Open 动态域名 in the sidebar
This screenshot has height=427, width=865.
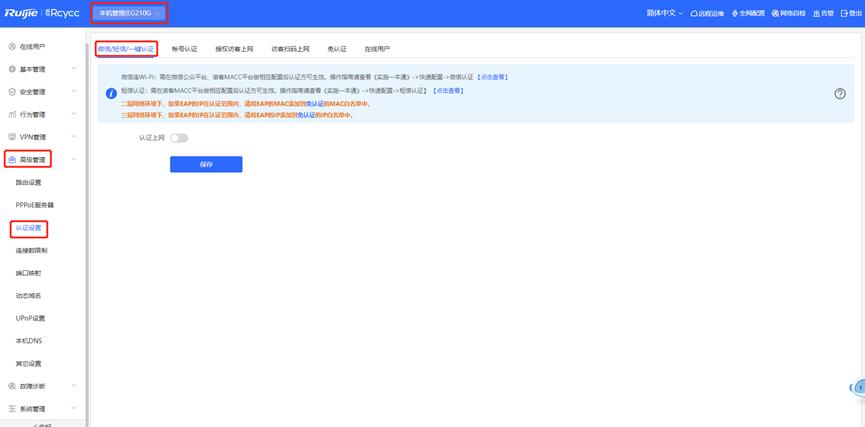click(x=29, y=296)
